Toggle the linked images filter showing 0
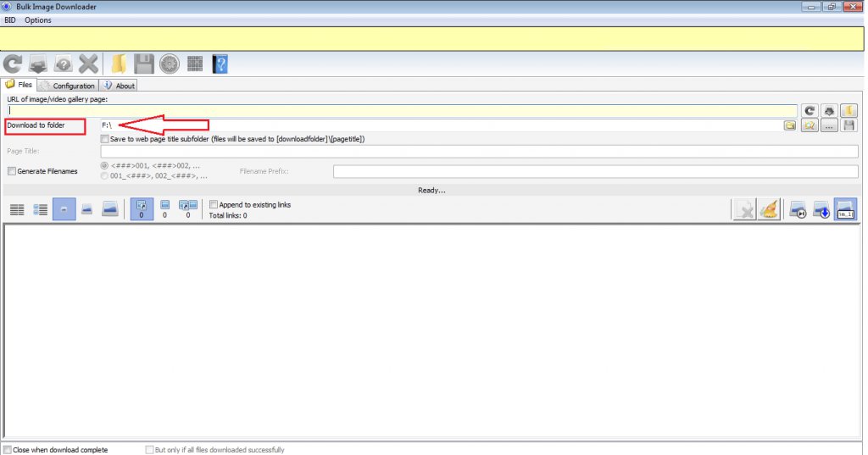868x455 pixels. coord(142,210)
